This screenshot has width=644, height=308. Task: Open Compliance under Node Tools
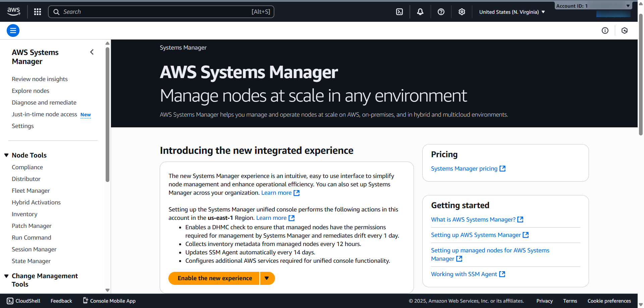click(27, 167)
